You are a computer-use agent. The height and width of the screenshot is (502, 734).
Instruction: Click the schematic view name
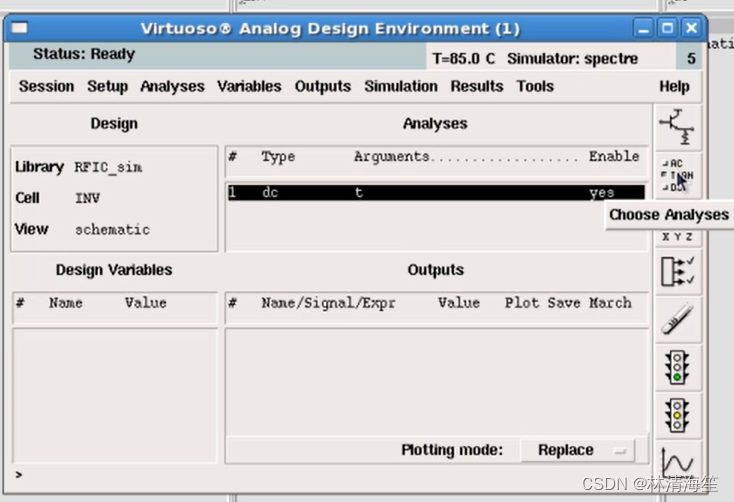[112, 229]
